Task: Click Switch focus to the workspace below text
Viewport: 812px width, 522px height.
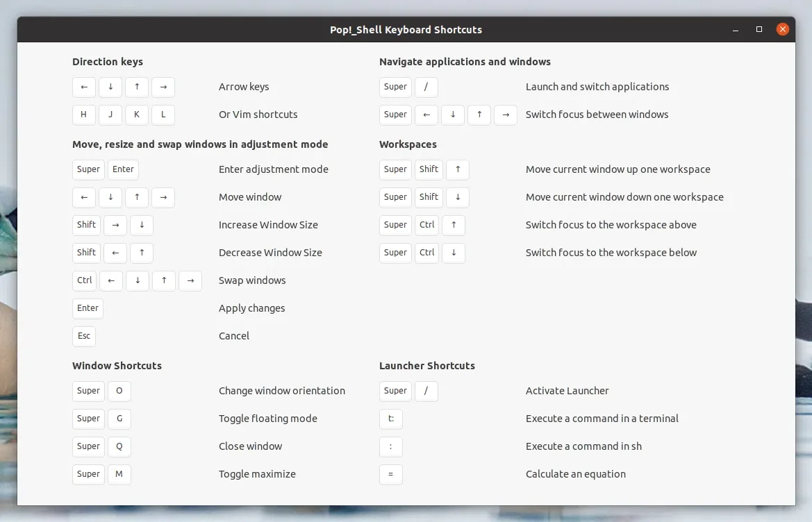Action: click(x=611, y=253)
